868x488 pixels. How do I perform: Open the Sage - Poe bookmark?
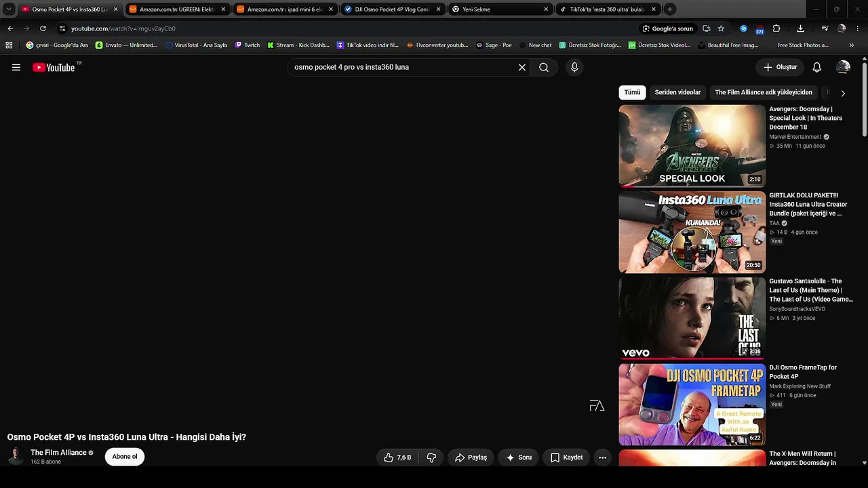[x=494, y=45]
